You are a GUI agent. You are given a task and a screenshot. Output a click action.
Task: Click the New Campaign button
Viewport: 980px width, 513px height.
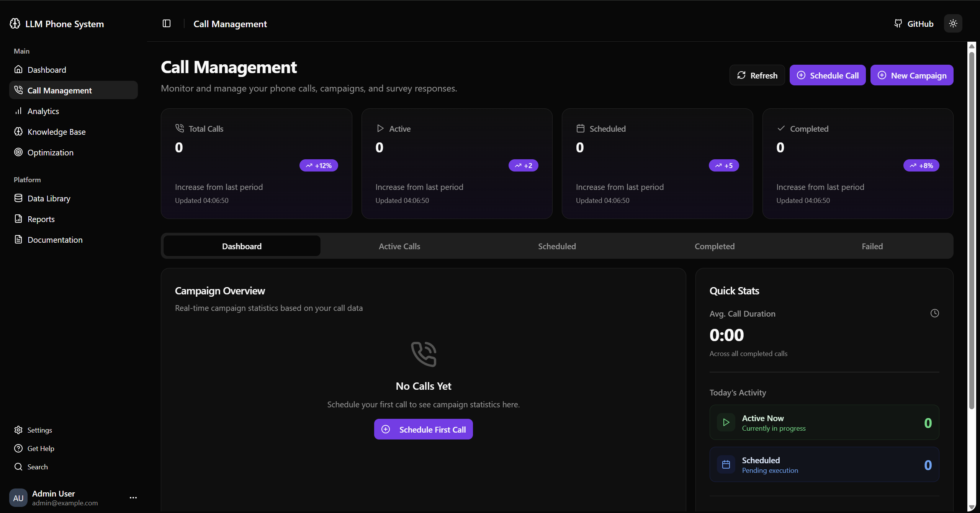(911, 75)
